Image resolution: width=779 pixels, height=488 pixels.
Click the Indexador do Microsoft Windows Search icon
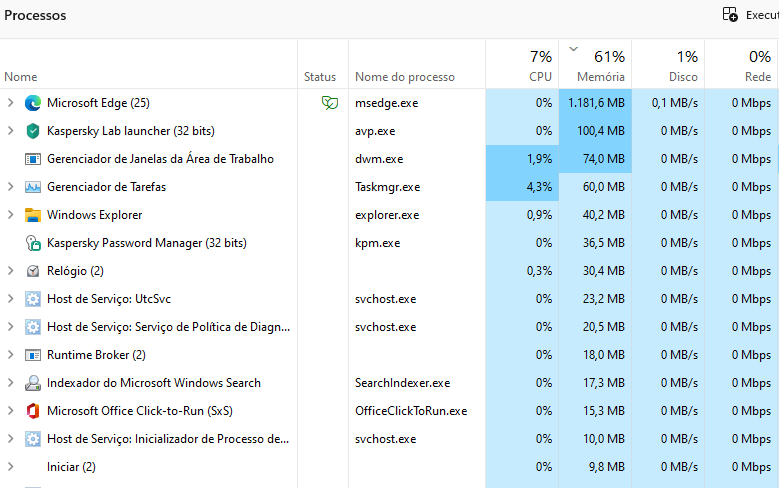coord(33,383)
